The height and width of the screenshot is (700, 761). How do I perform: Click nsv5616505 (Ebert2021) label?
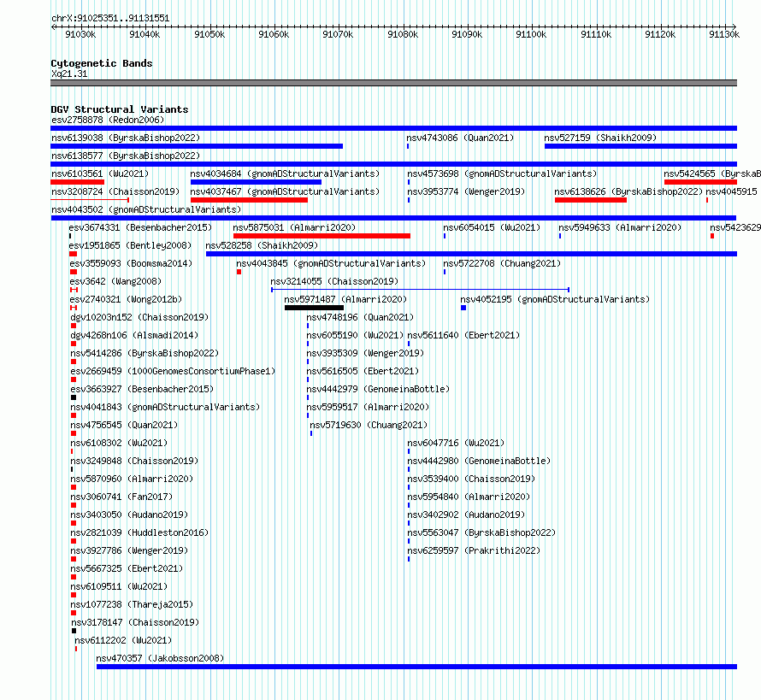(x=363, y=371)
